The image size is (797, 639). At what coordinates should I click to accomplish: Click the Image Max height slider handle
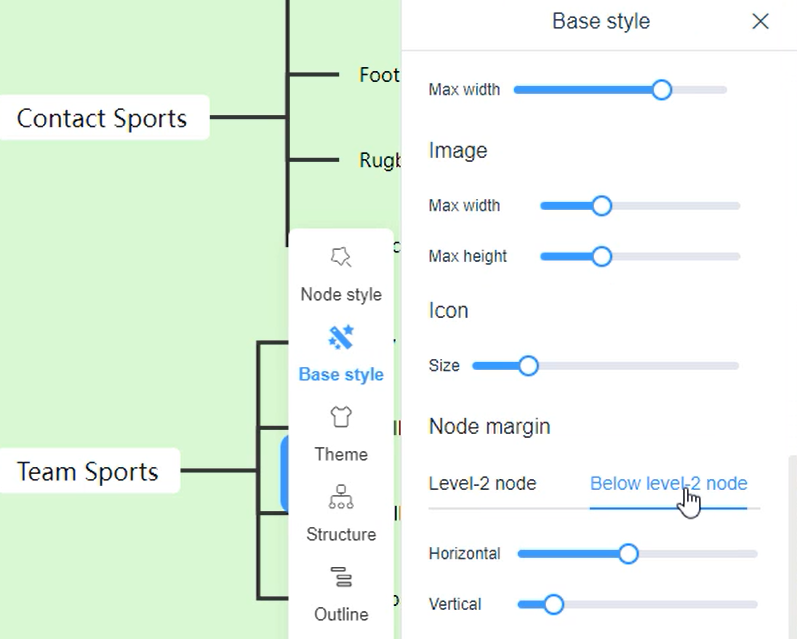click(x=601, y=257)
